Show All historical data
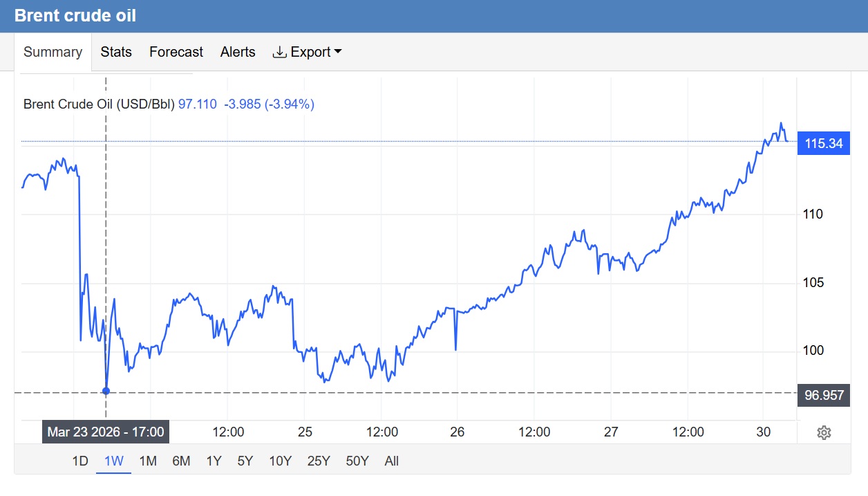This screenshot has width=868, height=496. tap(392, 461)
